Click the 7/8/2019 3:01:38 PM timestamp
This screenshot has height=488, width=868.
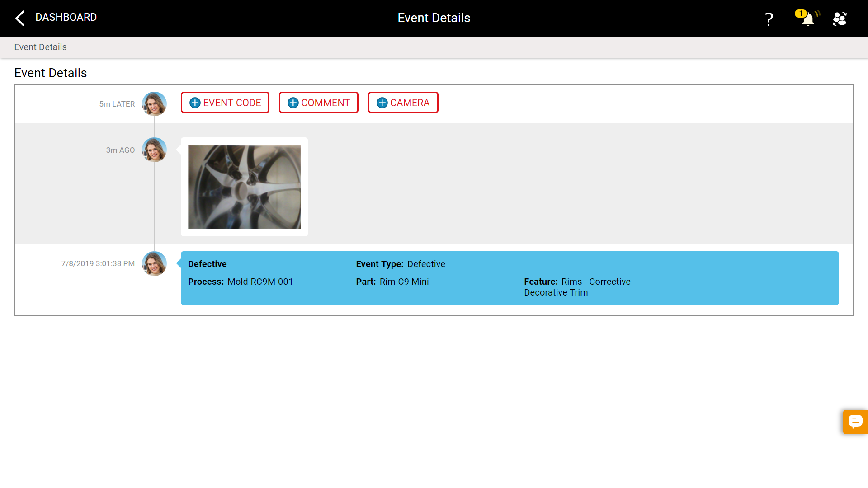click(x=98, y=263)
